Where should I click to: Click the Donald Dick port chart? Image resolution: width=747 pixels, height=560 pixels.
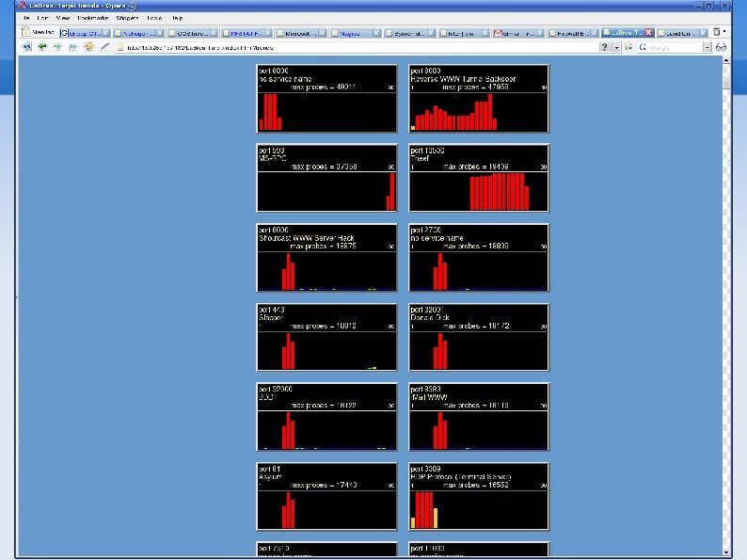tap(479, 338)
